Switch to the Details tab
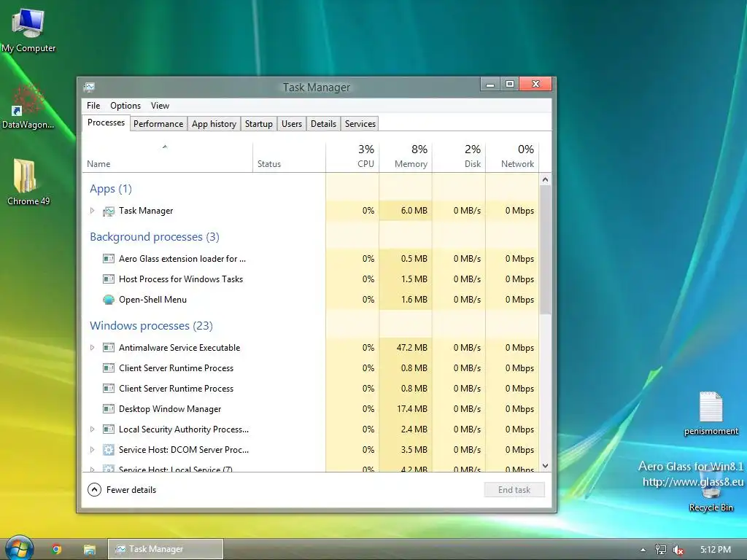Screen dimensions: 747x560 click(x=323, y=124)
